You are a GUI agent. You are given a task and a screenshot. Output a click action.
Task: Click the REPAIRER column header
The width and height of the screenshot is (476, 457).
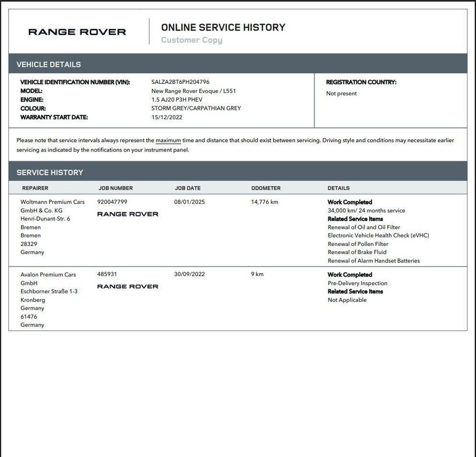pyautogui.click(x=35, y=188)
